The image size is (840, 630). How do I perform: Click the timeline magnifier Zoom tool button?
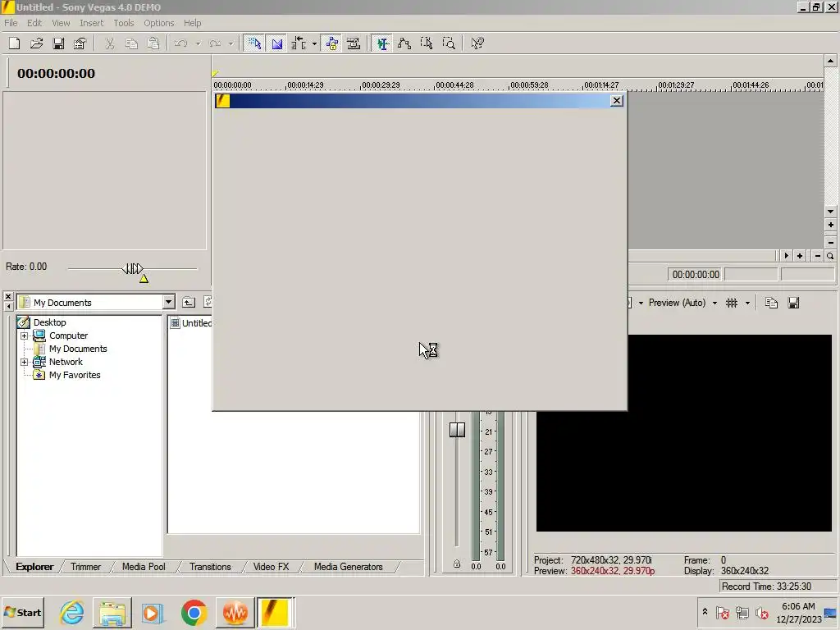point(830,256)
